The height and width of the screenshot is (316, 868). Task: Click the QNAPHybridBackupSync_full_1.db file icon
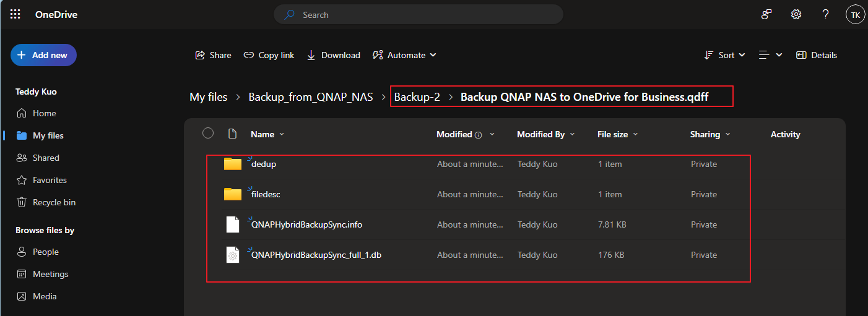click(233, 255)
